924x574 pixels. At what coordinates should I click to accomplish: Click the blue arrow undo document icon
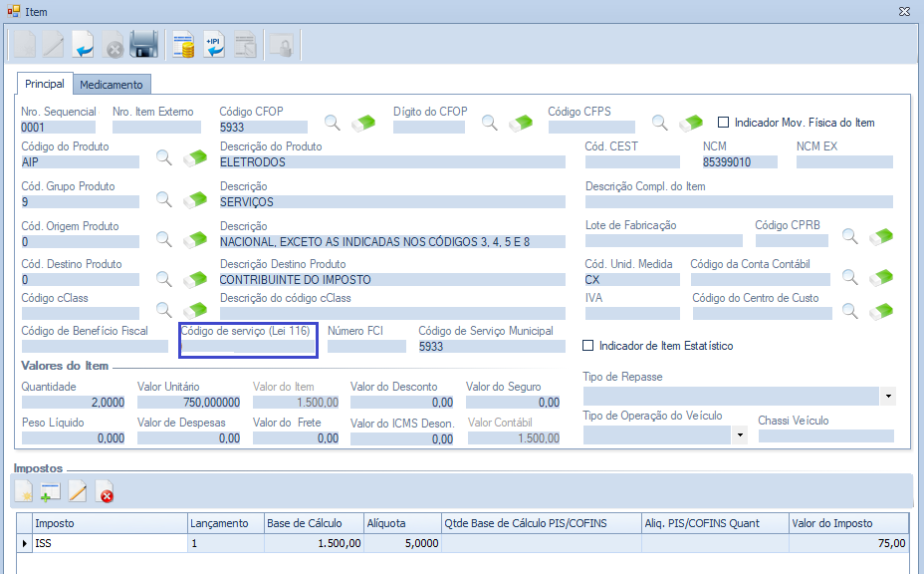pos(84,45)
